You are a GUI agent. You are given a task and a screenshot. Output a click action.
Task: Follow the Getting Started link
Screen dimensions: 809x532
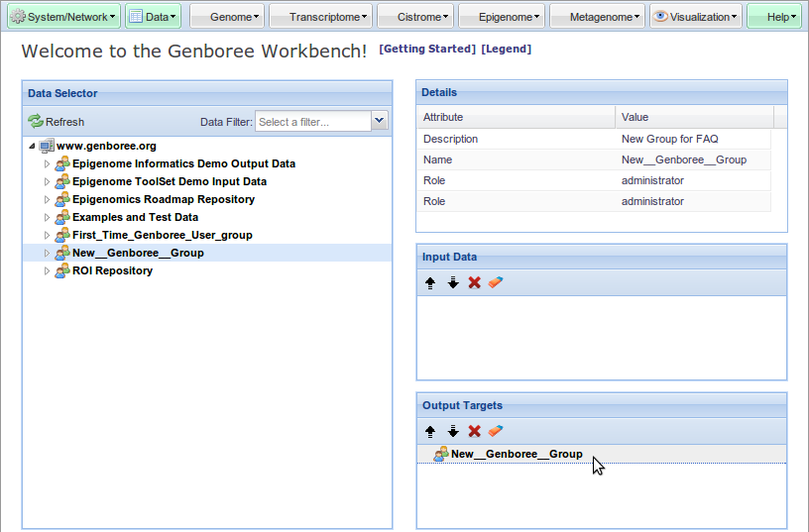pos(427,49)
